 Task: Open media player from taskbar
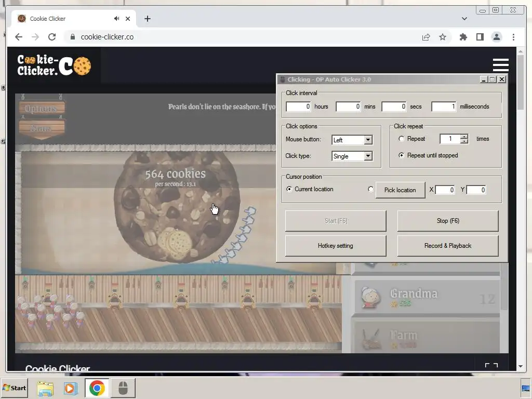tap(71, 388)
